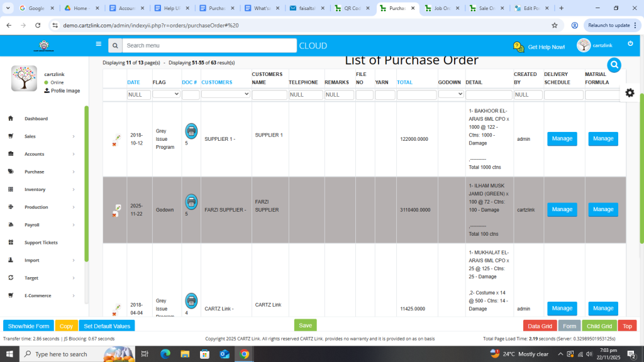The width and height of the screenshot is (644, 362).
Task: Click the Show/hide Form button
Action: click(28, 326)
